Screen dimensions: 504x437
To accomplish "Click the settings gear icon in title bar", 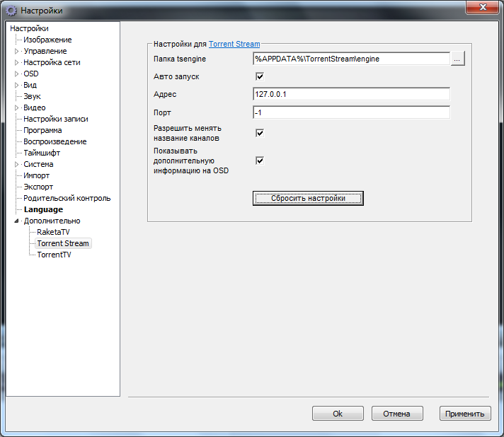I will pyautogui.click(x=11, y=11).
